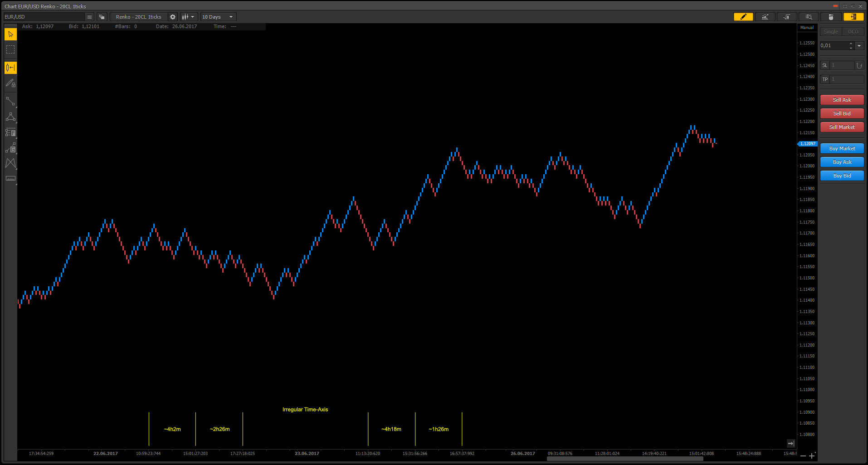868x465 pixels.
Task: Click the take profit value field
Action: [847, 79]
